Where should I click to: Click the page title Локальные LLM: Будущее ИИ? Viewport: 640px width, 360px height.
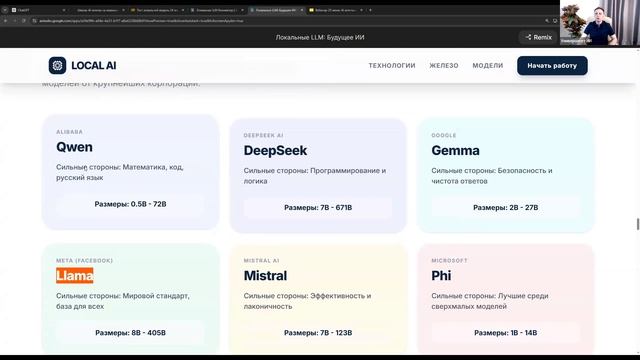tap(320, 37)
